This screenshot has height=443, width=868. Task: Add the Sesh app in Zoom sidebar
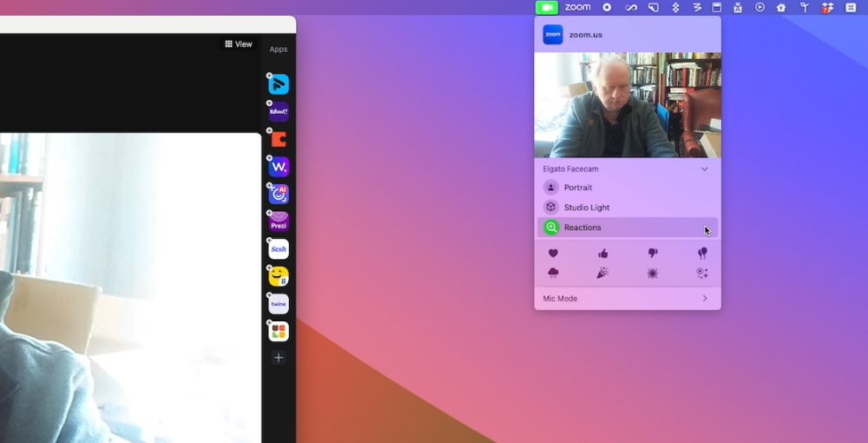[279, 249]
